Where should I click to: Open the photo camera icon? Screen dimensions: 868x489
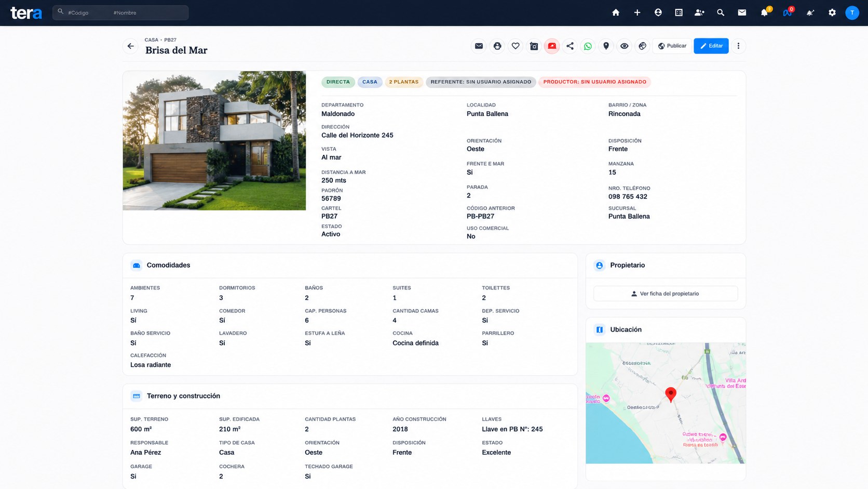(534, 46)
